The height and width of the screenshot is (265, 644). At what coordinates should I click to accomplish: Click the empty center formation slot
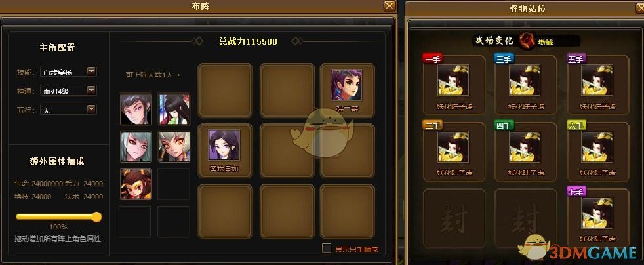click(287, 151)
